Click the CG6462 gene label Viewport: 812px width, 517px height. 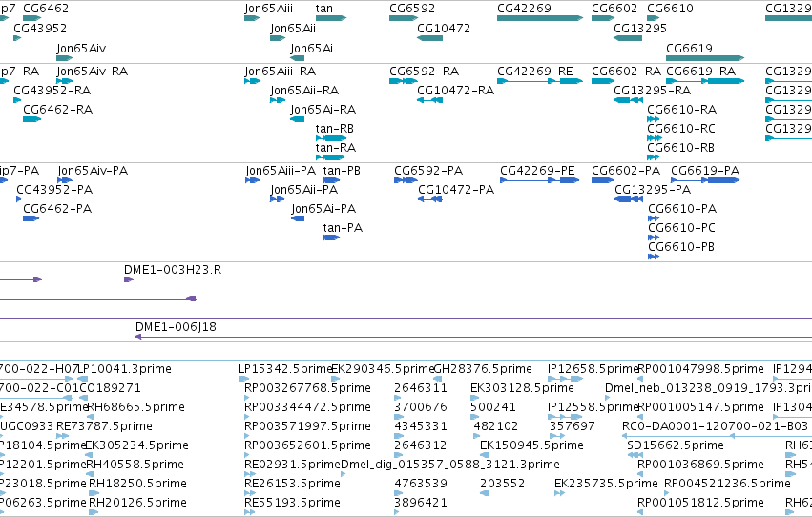coord(46,9)
